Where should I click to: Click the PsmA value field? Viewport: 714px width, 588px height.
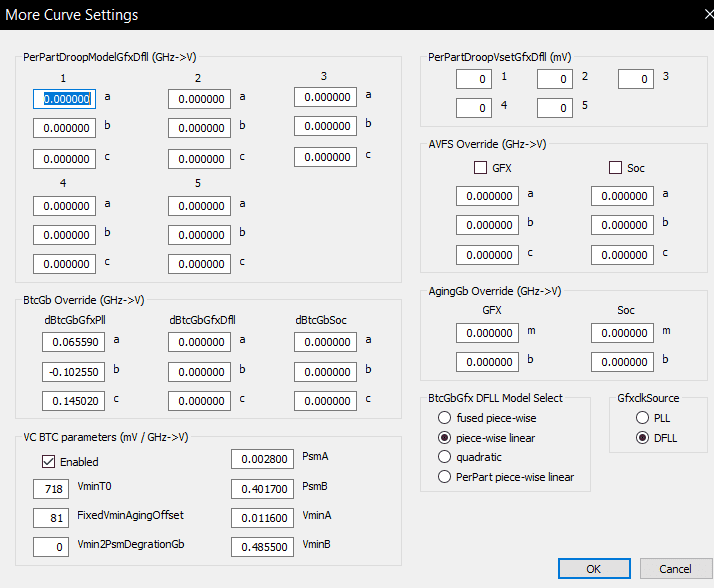[262, 459]
